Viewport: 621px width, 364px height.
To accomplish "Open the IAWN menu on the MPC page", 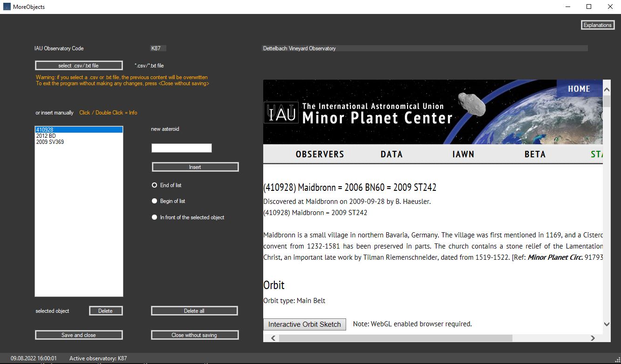I will click(x=463, y=154).
